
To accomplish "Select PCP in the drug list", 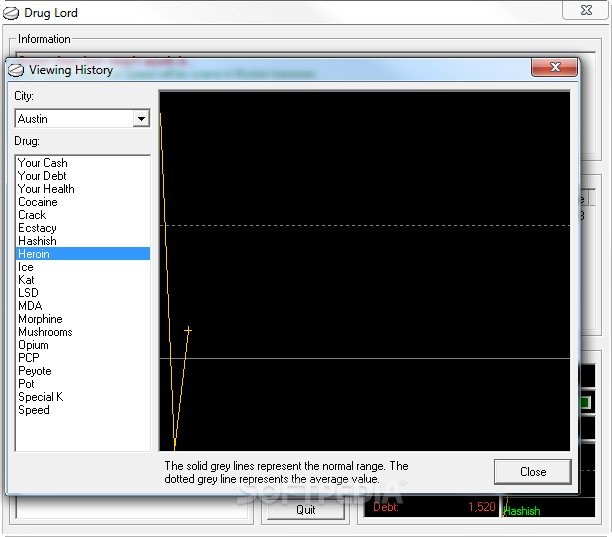I will [83, 358].
